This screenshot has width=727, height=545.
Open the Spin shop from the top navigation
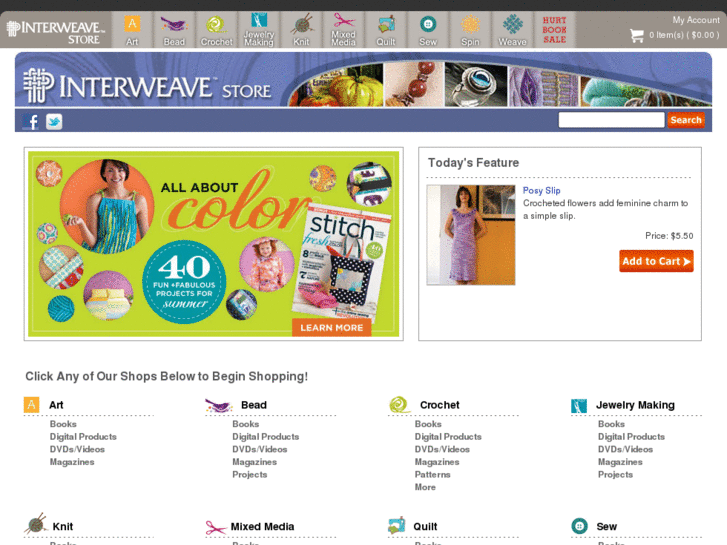pos(470,30)
